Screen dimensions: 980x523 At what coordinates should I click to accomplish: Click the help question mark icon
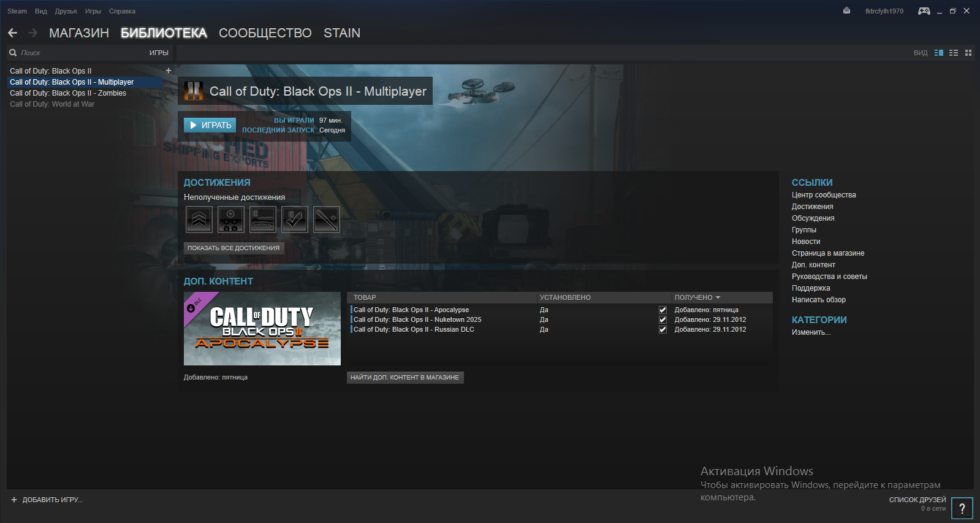pyautogui.click(x=962, y=508)
